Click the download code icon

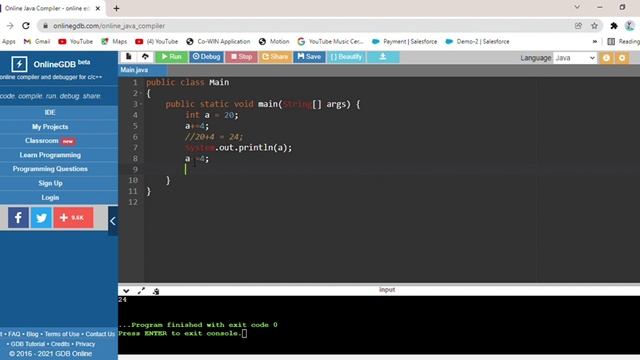(383, 57)
